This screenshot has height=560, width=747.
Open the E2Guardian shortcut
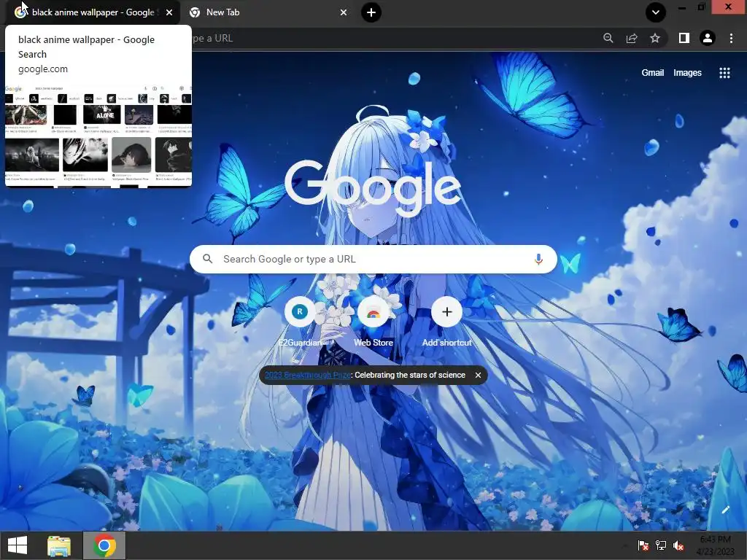[x=300, y=321]
